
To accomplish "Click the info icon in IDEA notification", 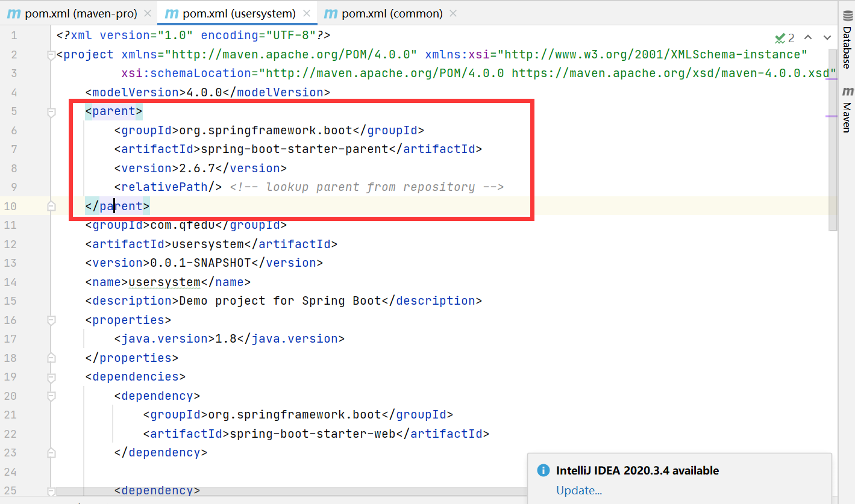I will point(543,470).
